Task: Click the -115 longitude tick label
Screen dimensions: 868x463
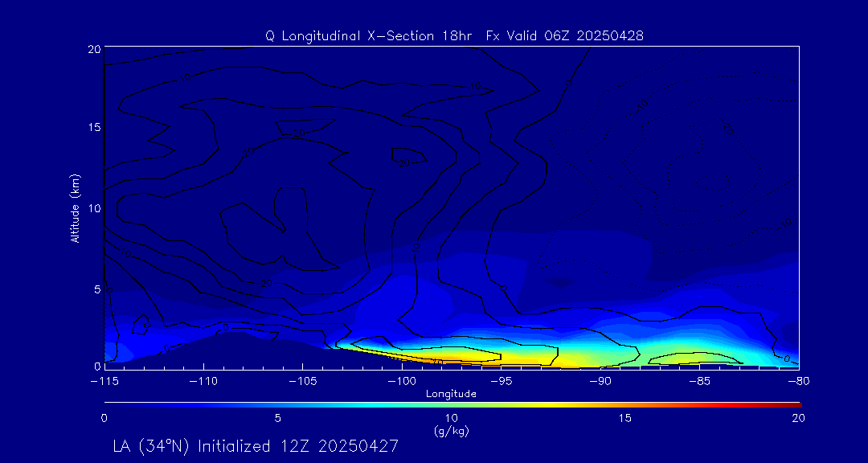Action: [104, 382]
